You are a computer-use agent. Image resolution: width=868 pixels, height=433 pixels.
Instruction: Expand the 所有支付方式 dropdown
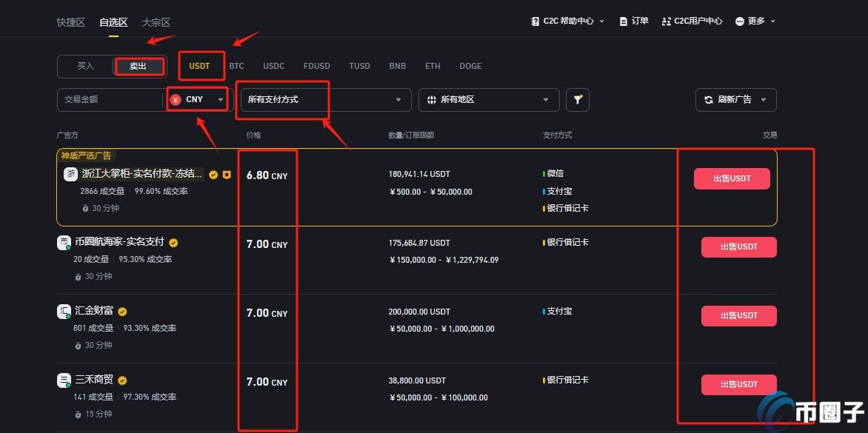[324, 99]
